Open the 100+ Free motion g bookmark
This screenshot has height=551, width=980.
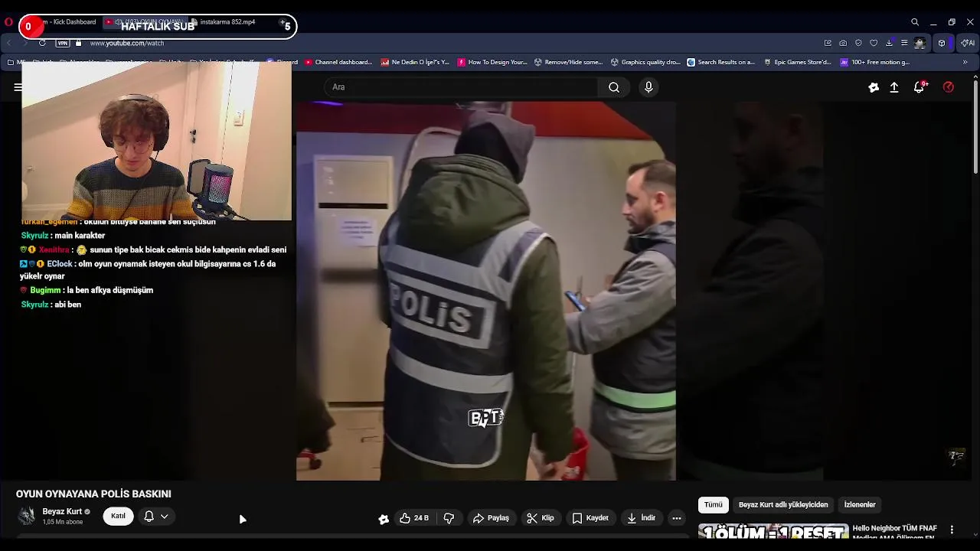pos(875,62)
